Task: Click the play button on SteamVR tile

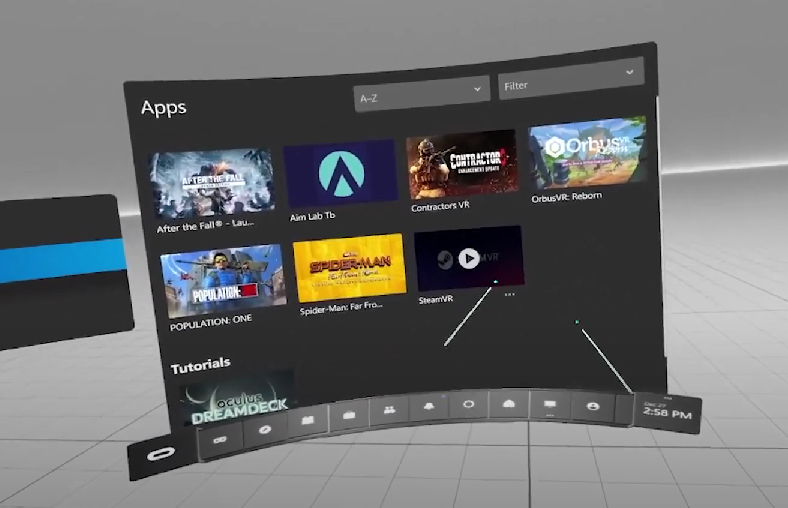Action: [469, 259]
